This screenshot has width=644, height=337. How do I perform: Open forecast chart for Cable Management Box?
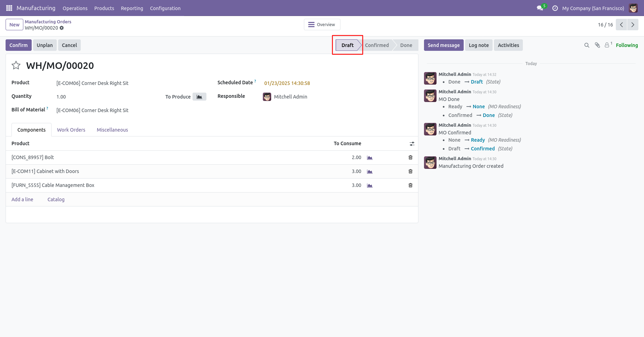(370, 186)
